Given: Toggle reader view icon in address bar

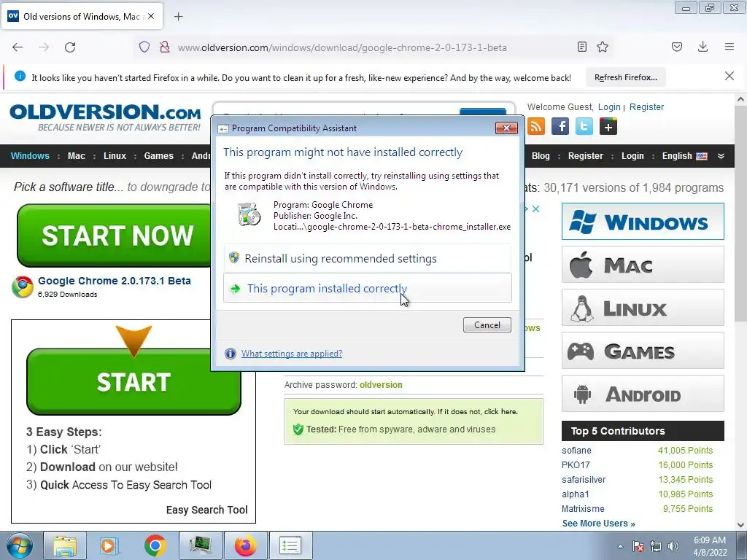Looking at the screenshot, I should [581, 47].
